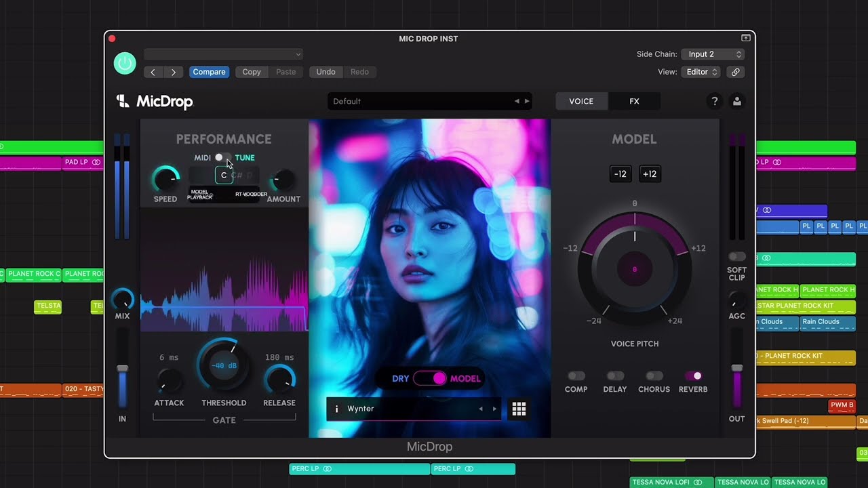Click the IN level slider handle

(x=123, y=368)
